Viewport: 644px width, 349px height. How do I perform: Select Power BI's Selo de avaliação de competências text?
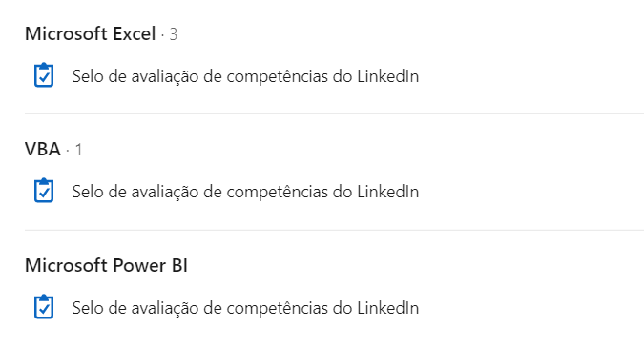click(245, 308)
